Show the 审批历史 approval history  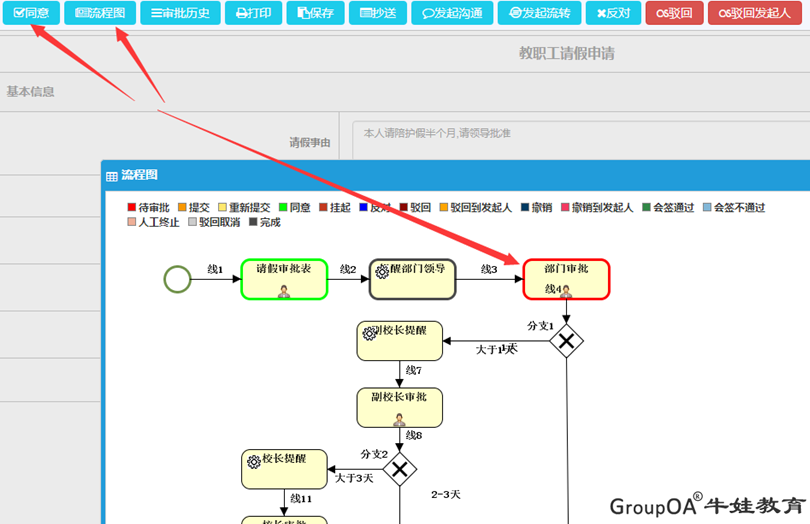pos(180,13)
